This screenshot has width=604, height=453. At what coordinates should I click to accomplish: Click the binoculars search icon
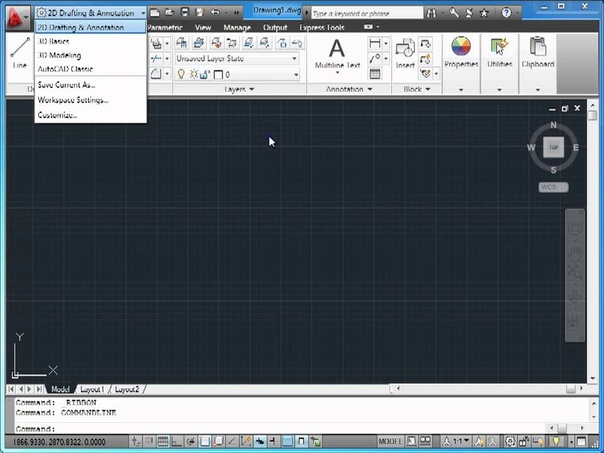click(x=431, y=13)
